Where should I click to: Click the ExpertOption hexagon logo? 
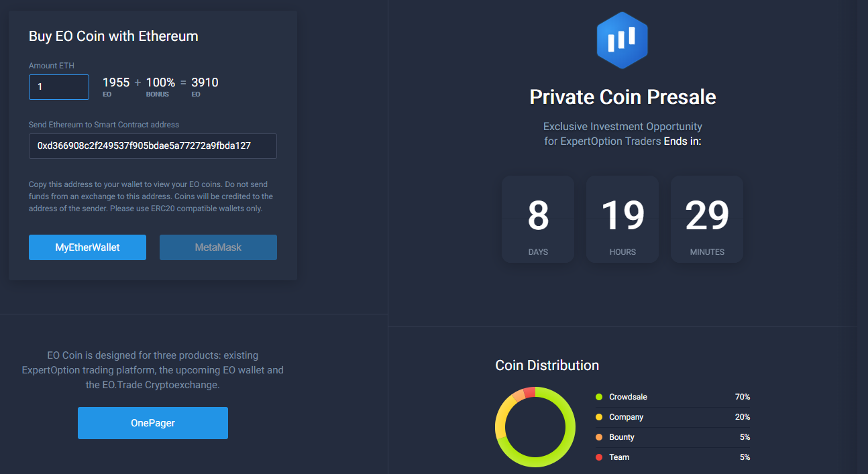point(622,40)
